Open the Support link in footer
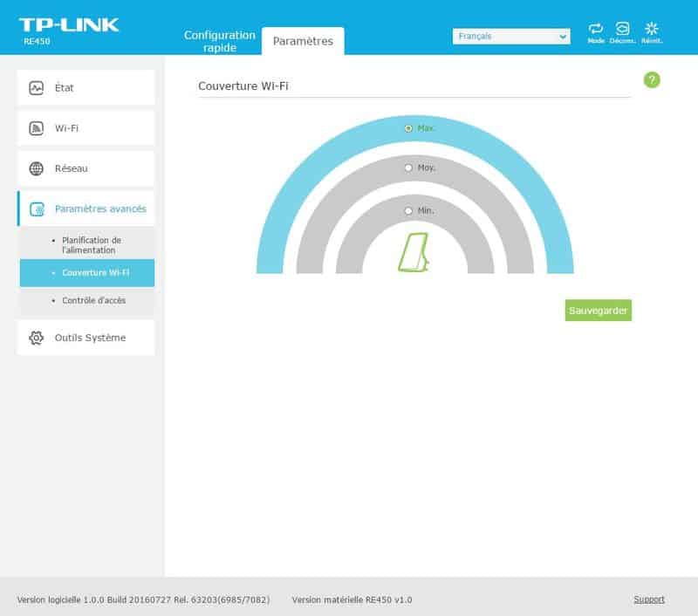 (648, 599)
